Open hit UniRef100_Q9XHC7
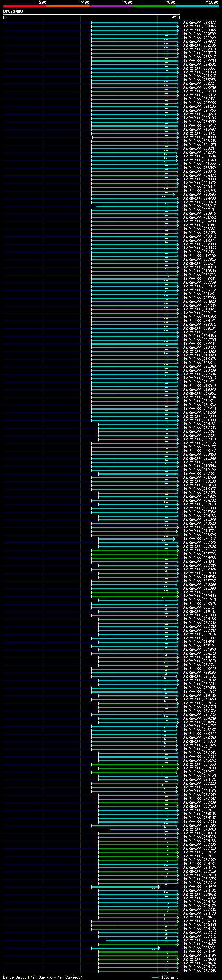The height and width of the screenshot is (980, 222). (x=199, y=23)
